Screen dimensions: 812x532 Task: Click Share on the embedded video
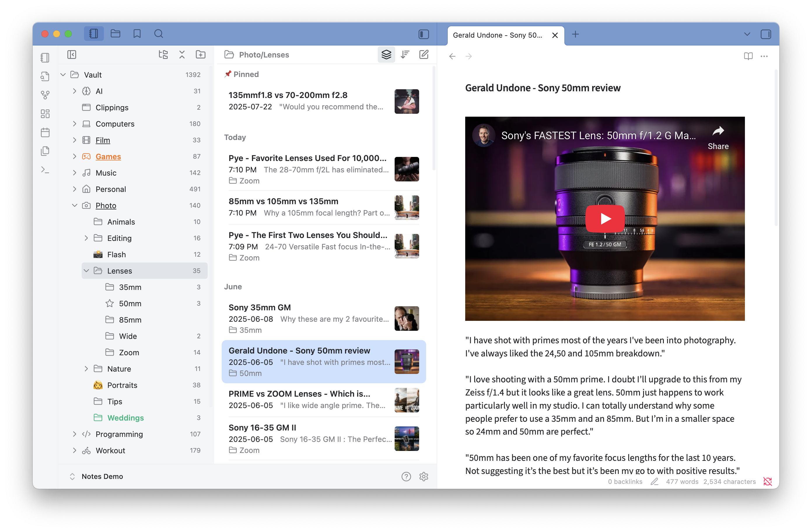coord(718,138)
